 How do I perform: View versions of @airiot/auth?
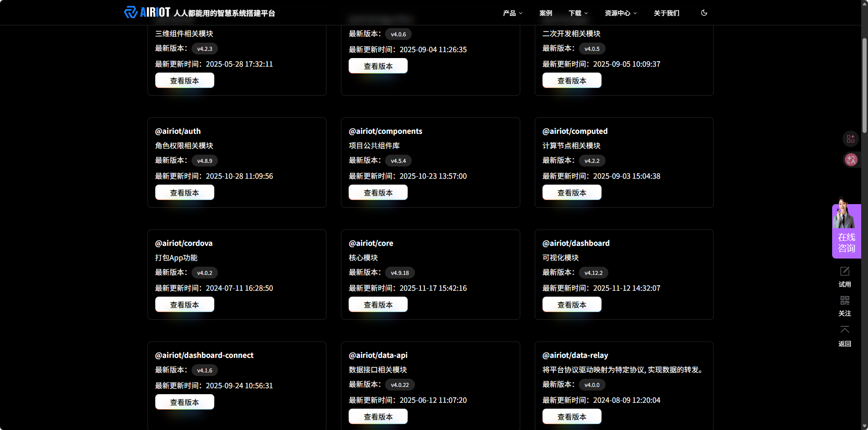pos(184,193)
